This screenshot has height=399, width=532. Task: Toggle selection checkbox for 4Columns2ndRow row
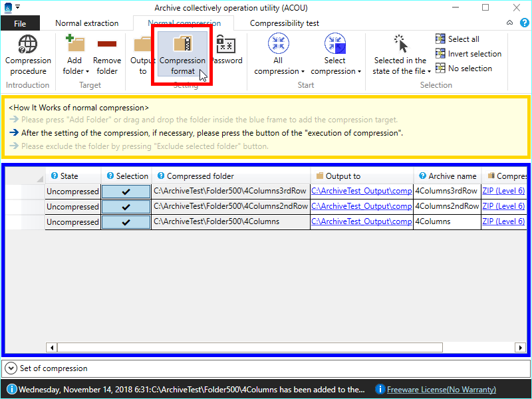126,206
